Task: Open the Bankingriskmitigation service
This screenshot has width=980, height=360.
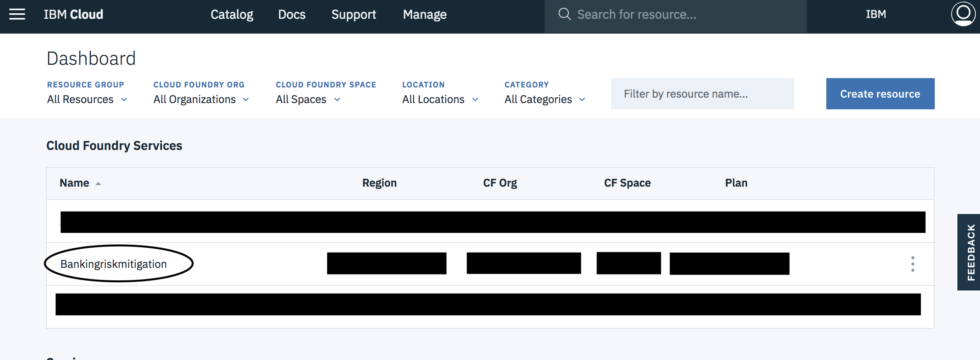Action: (114, 264)
